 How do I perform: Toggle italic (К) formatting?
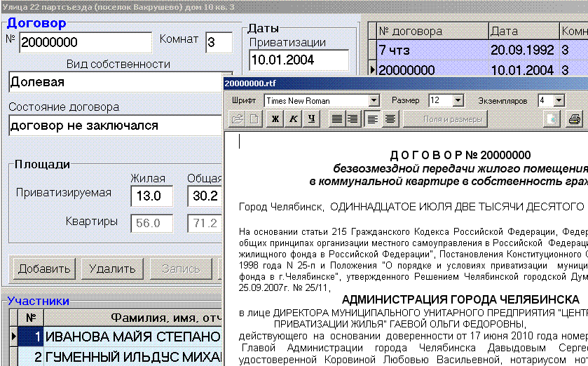pos(293,119)
